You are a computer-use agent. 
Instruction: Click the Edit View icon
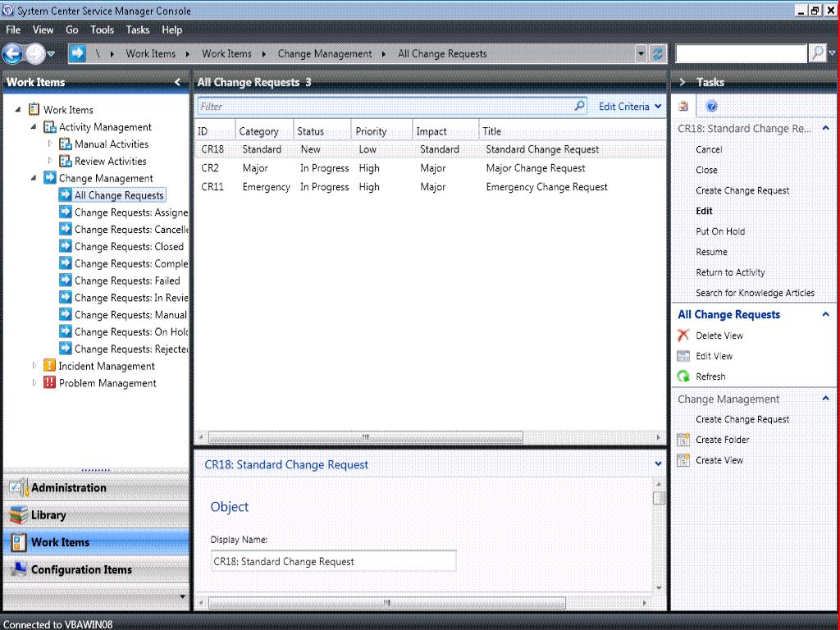click(x=683, y=356)
